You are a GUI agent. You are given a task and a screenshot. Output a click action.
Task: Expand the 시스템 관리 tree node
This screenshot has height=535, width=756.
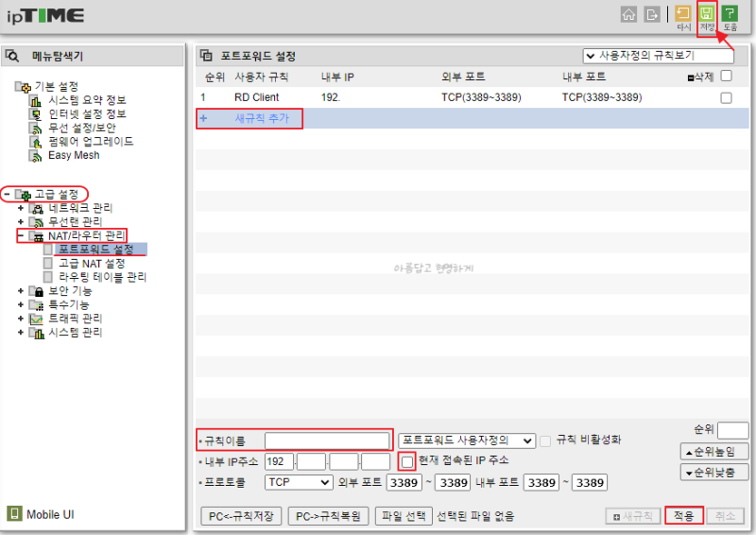20,333
